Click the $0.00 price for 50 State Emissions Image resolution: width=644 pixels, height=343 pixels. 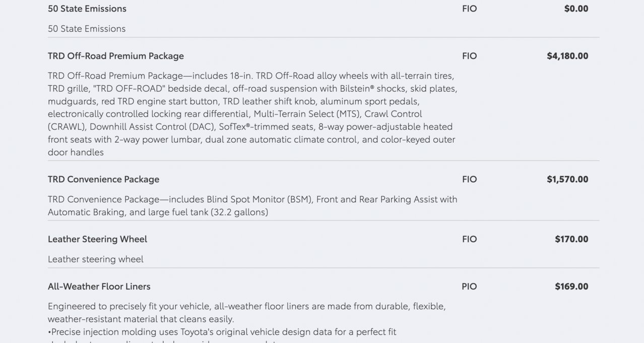576,9
